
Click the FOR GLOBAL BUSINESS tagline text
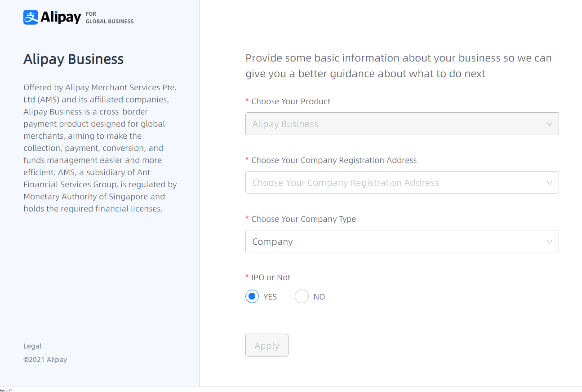pyautogui.click(x=110, y=18)
